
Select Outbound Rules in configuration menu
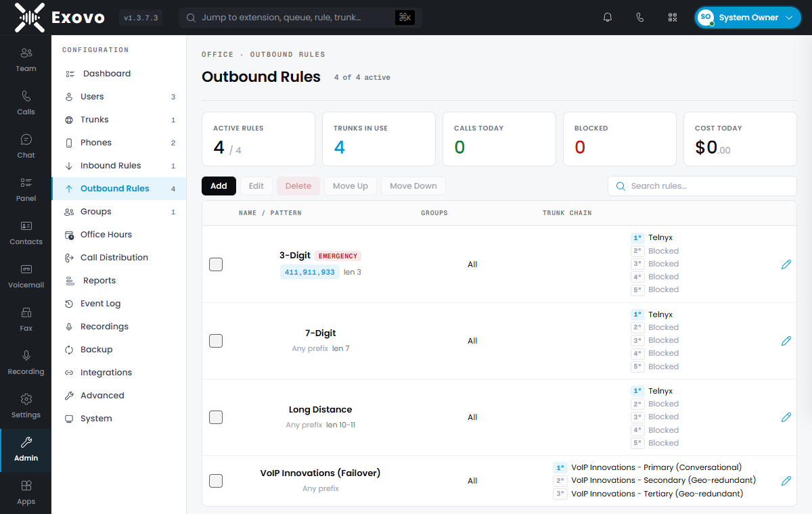pos(118,189)
